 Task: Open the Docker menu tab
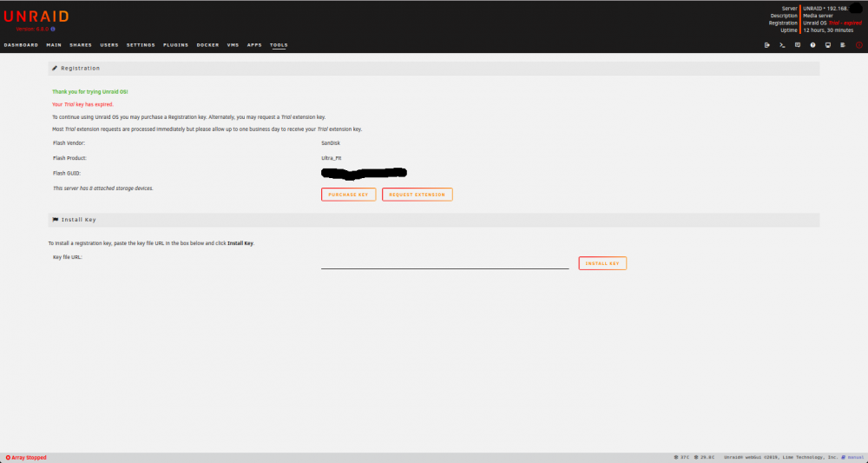click(x=207, y=45)
